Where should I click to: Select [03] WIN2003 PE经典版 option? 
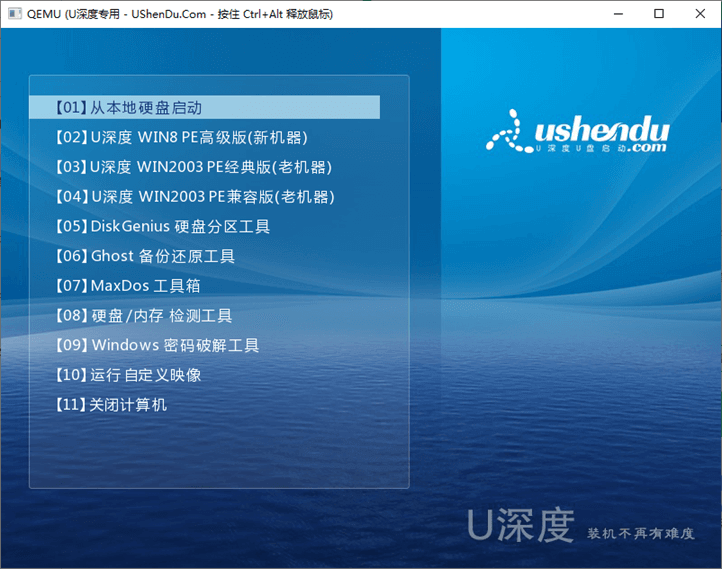tap(193, 167)
